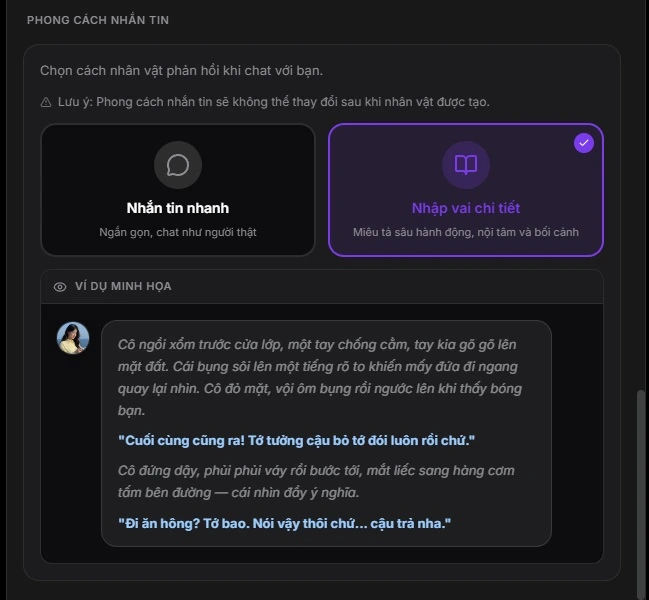Click the open book icon for detailed roleplay
Viewport: 649px width, 600px height.
(466, 165)
